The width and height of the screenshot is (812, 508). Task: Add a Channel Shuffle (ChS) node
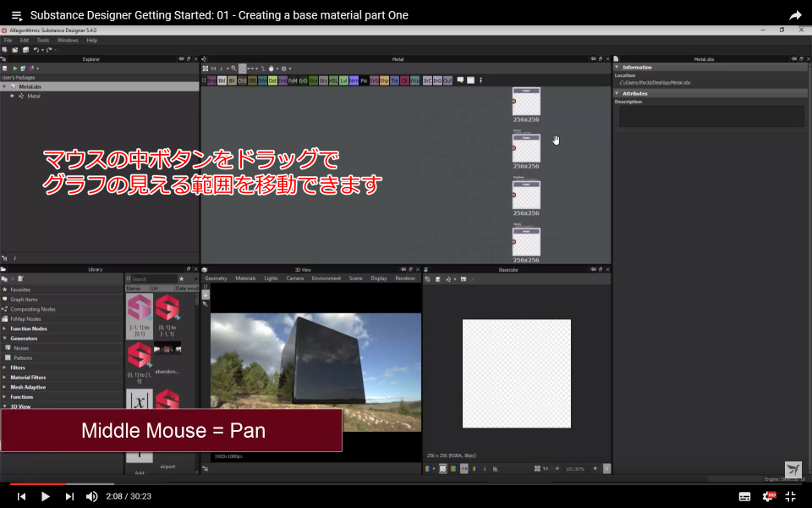[242, 81]
